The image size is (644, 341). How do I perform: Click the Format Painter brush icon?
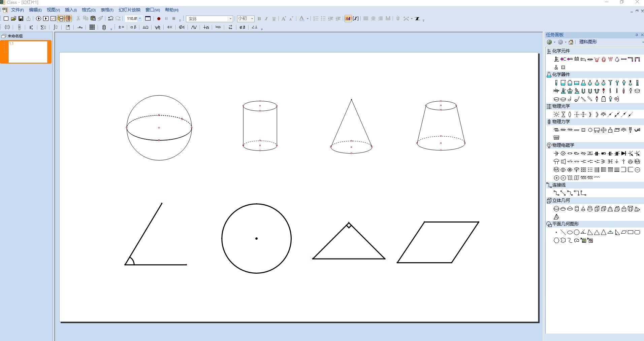pyautogui.click(x=100, y=19)
